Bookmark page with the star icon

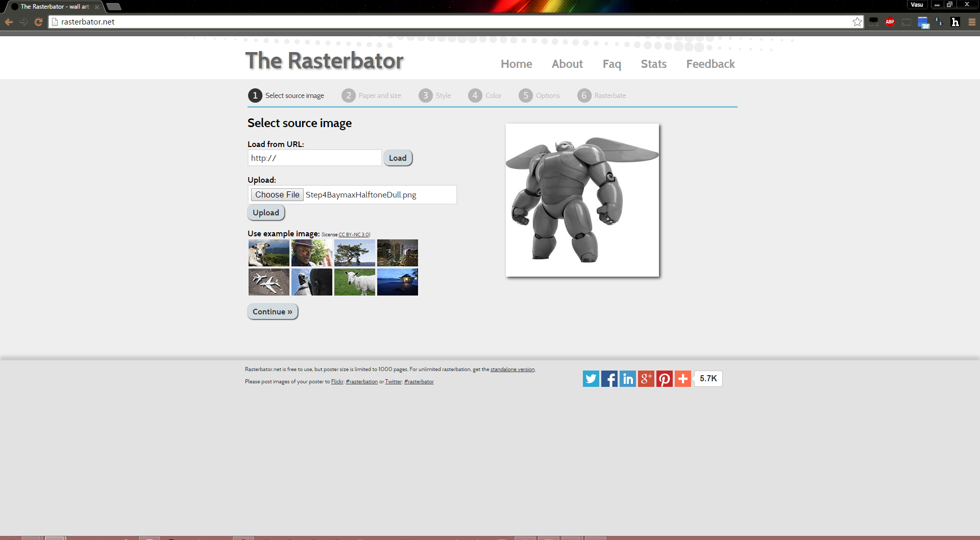[x=857, y=22]
